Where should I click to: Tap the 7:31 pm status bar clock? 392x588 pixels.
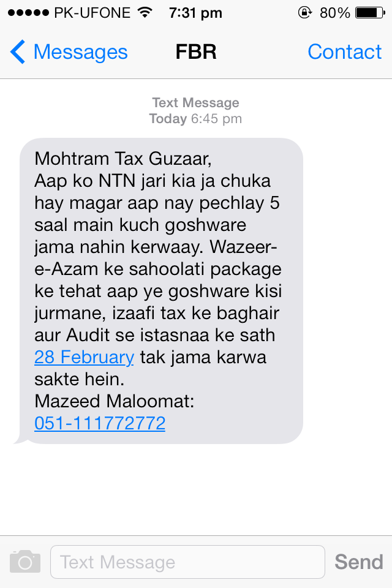[x=195, y=13]
